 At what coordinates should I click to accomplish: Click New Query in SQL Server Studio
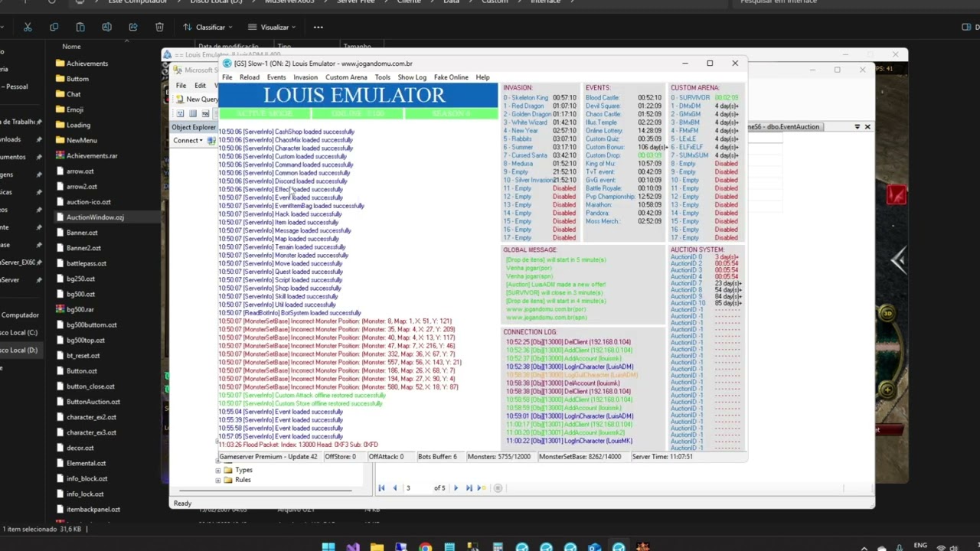click(197, 99)
